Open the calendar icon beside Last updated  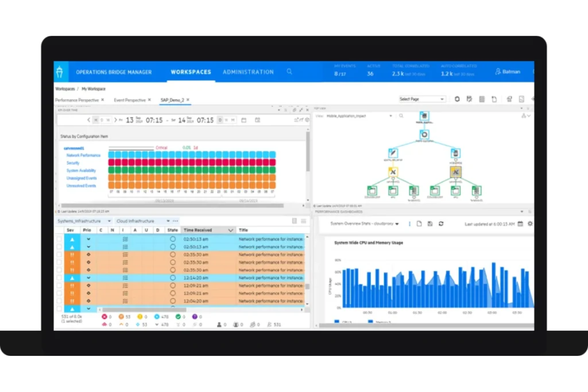pos(520,224)
